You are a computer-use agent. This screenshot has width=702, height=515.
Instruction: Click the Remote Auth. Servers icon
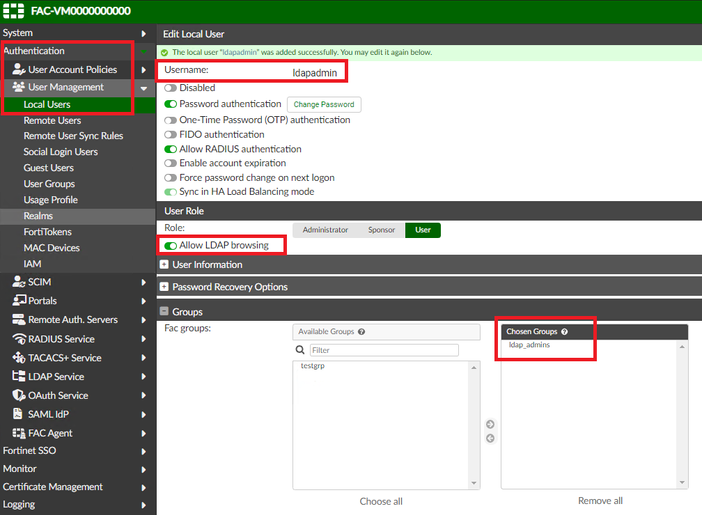click(19, 319)
